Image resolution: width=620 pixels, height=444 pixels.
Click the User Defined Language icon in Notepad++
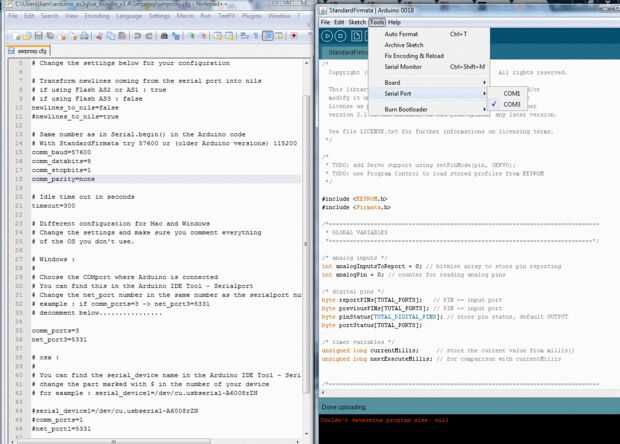point(279,36)
